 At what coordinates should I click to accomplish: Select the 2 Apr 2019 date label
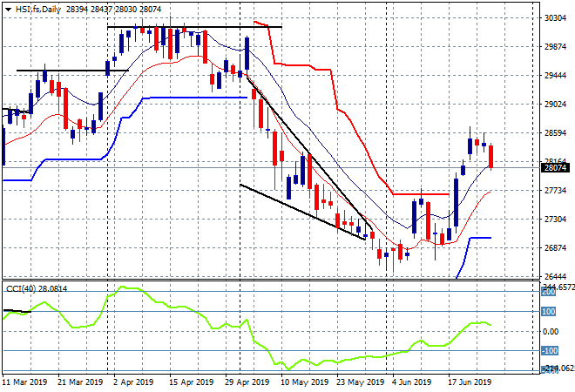coord(133,382)
